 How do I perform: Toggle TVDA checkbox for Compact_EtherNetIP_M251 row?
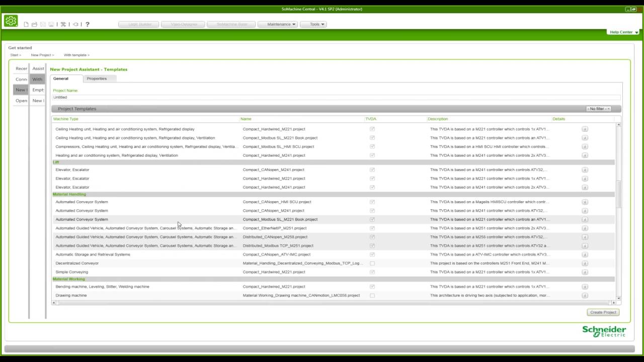click(372, 228)
